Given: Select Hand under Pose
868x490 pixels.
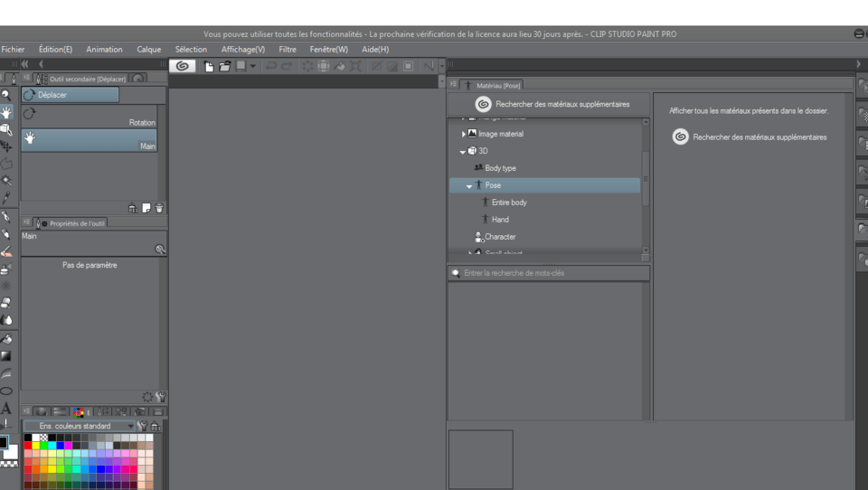Looking at the screenshot, I should tap(500, 220).
